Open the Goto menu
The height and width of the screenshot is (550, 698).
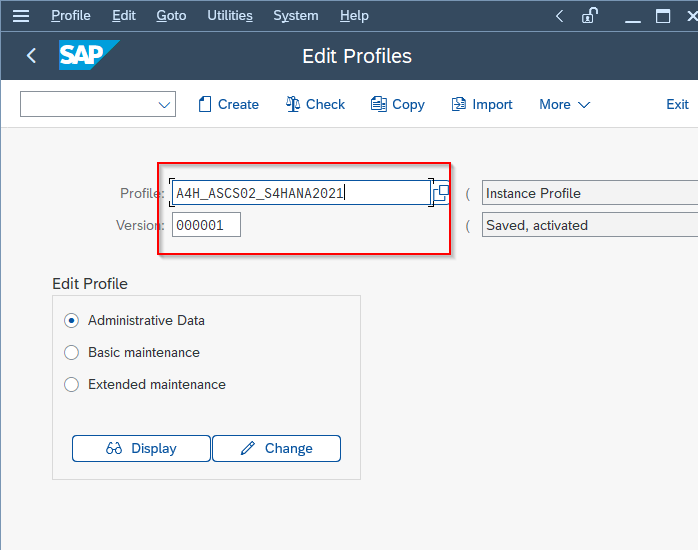[x=171, y=16]
